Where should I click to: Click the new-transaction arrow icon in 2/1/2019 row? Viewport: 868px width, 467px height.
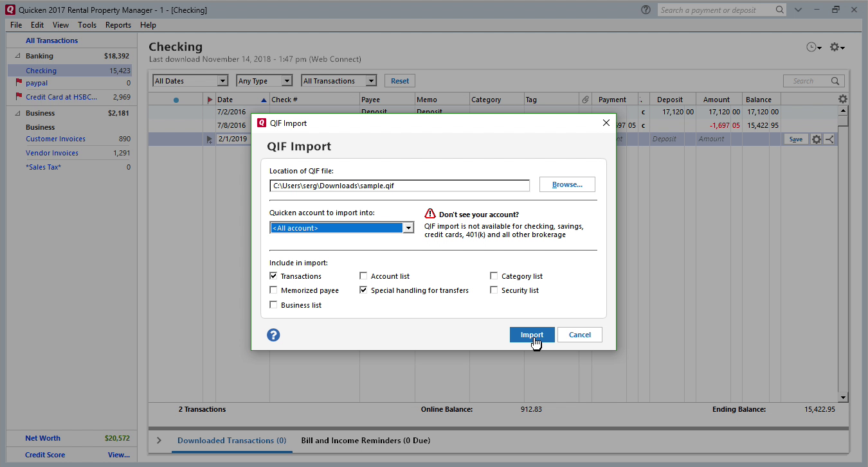pyautogui.click(x=210, y=139)
